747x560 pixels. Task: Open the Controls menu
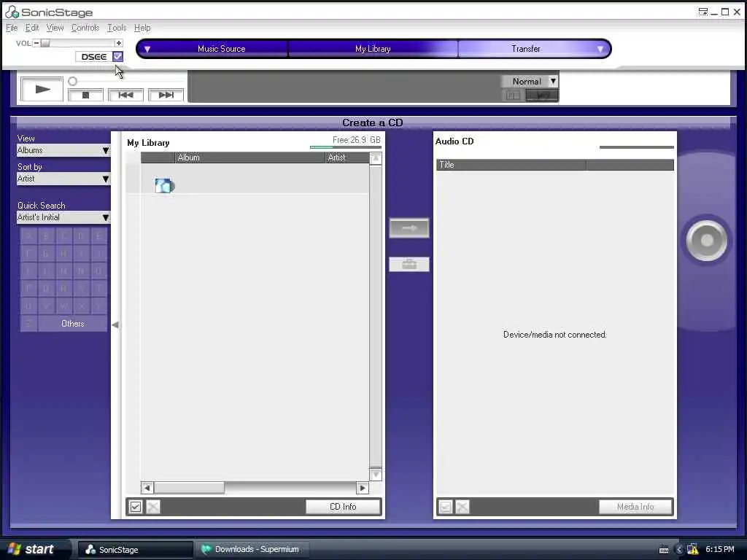(x=85, y=28)
